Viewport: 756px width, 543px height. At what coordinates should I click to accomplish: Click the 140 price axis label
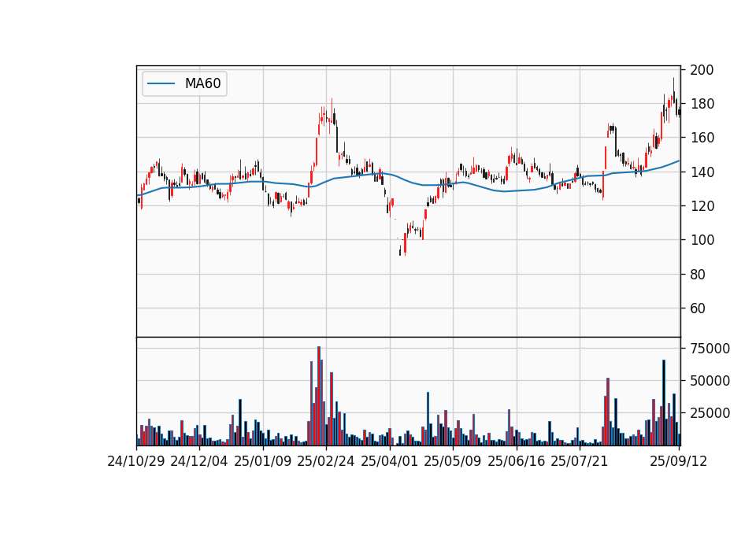tap(702, 172)
